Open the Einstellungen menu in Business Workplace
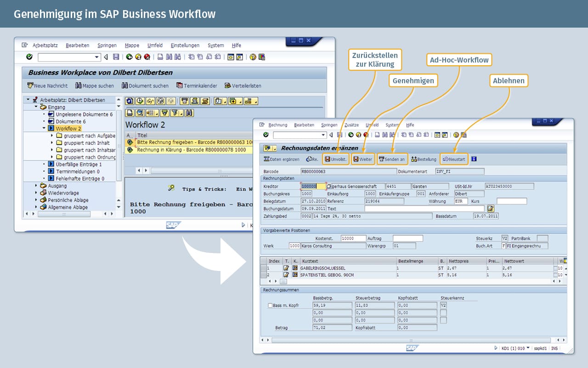 185,45
